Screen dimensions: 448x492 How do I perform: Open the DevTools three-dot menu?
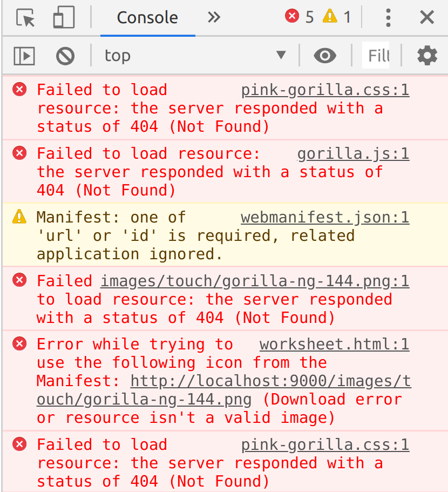(388, 18)
